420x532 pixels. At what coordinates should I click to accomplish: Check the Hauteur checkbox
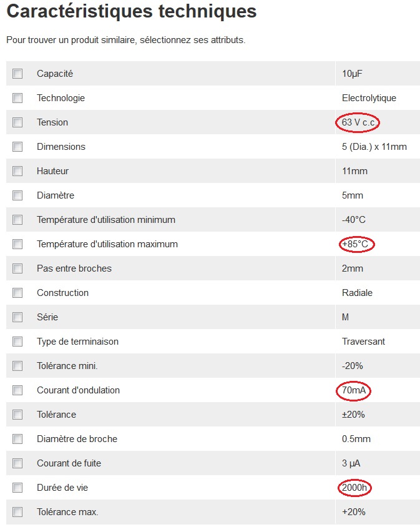coord(17,171)
